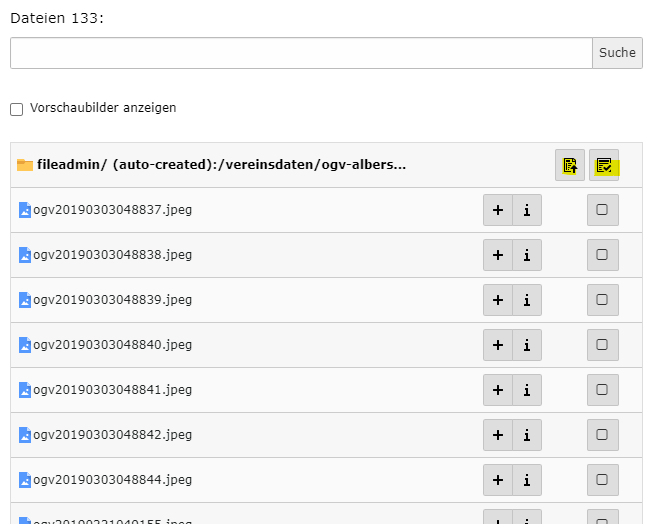Screen dimensions: 650x524
Task: View info of ogv20190303048842.jpeg
Action: 527,435
